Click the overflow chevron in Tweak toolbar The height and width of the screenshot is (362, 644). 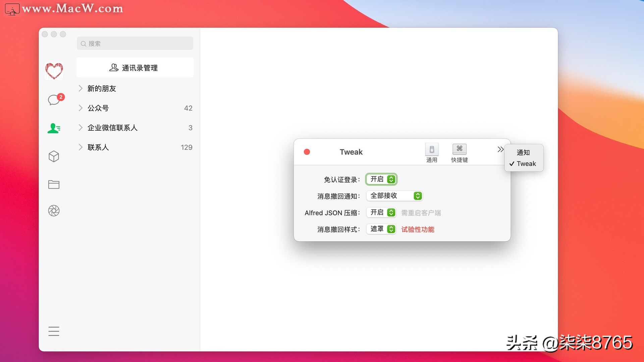[500, 149]
